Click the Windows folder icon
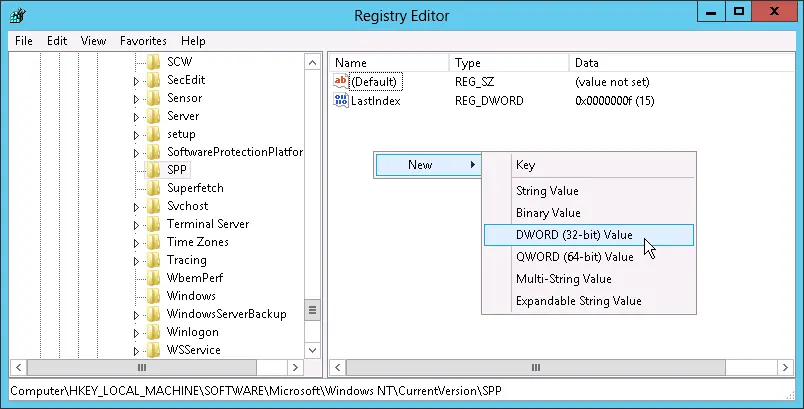Viewport: 804px width, 409px height. [153, 296]
